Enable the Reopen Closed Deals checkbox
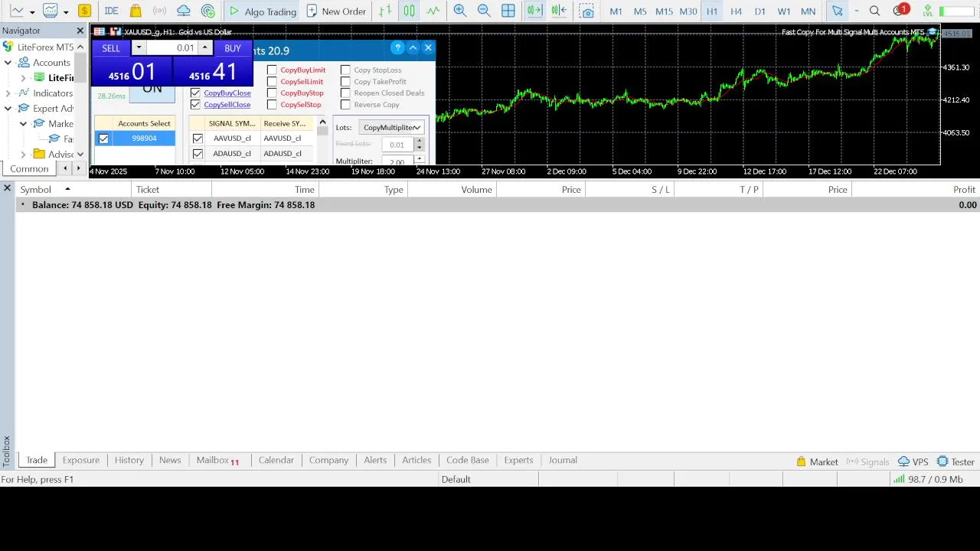 (x=345, y=93)
